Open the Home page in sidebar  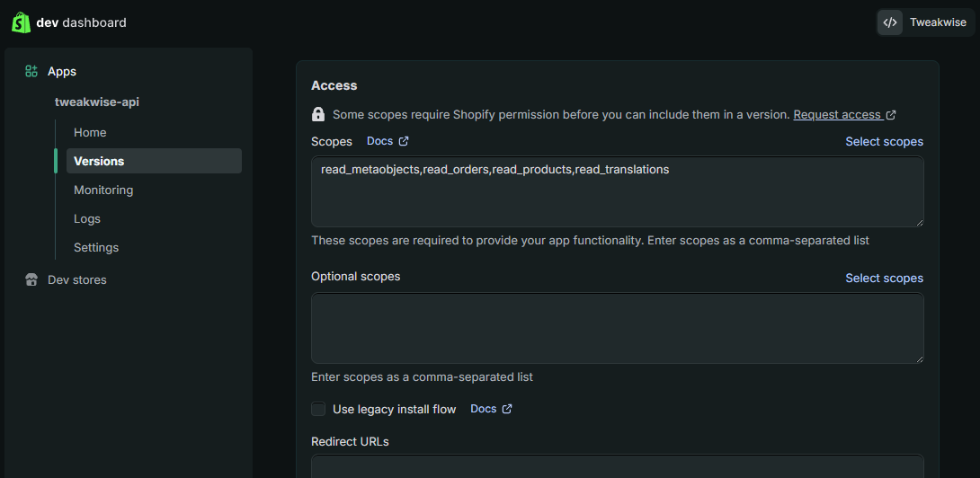point(90,132)
